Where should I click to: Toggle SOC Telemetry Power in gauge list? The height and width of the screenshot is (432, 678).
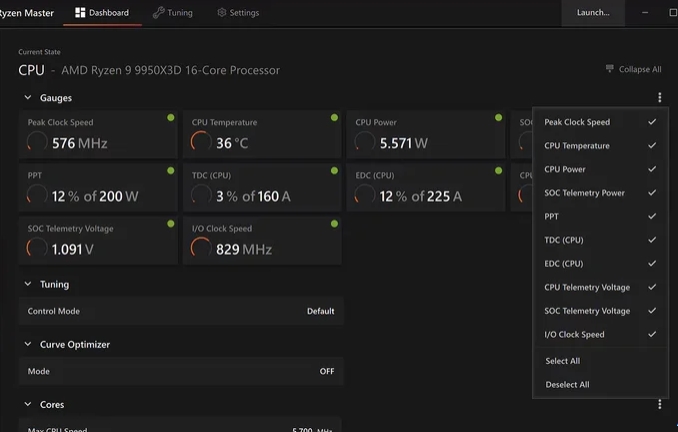(x=600, y=193)
